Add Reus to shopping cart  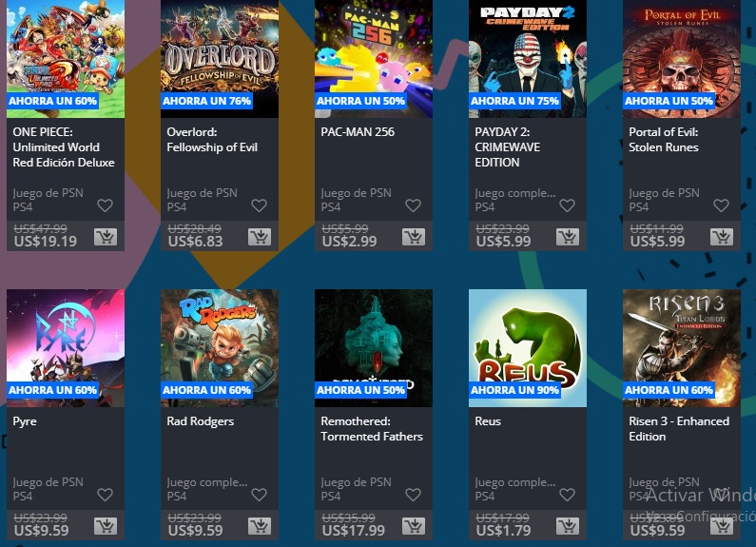pyautogui.click(x=568, y=526)
